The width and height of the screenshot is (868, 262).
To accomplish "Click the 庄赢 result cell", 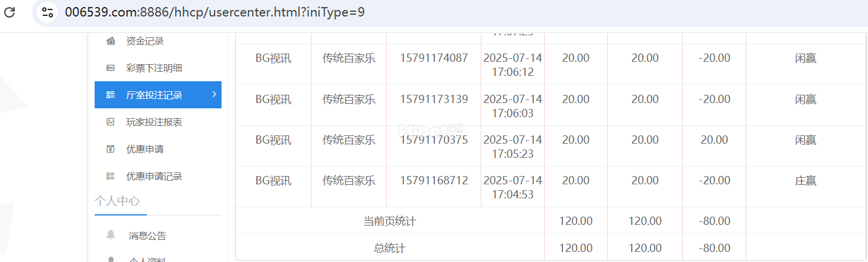I will (x=805, y=181).
